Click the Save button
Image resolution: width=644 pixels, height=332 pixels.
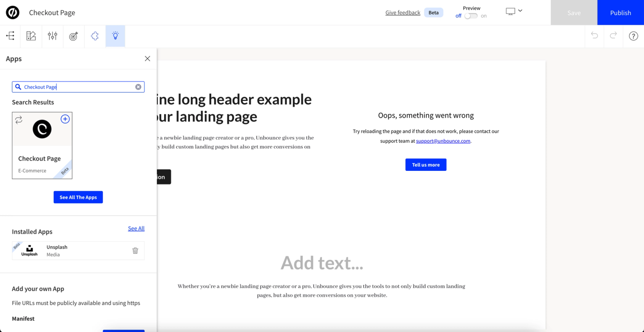tap(574, 12)
